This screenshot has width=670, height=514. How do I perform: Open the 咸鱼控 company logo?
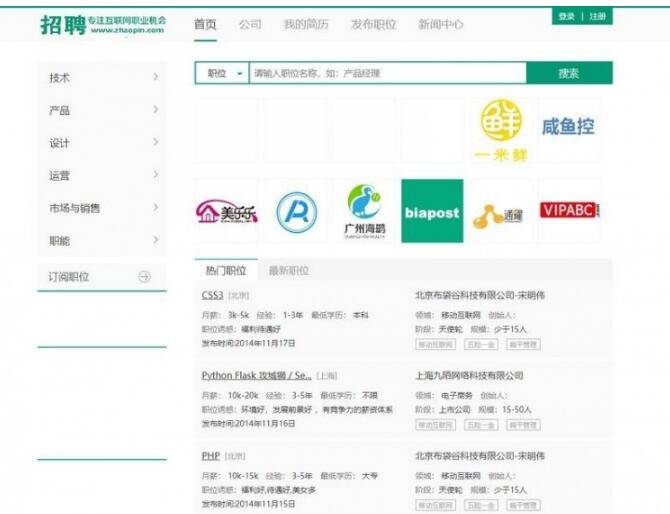click(x=568, y=128)
